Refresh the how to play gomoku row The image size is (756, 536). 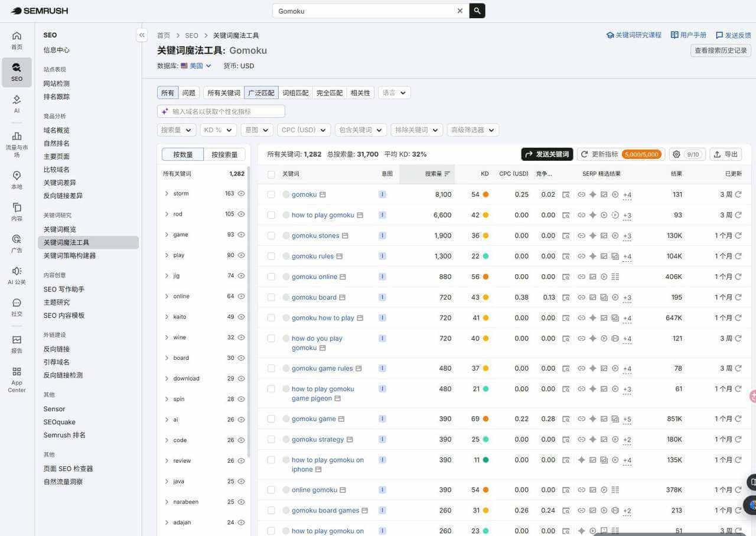click(738, 215)
